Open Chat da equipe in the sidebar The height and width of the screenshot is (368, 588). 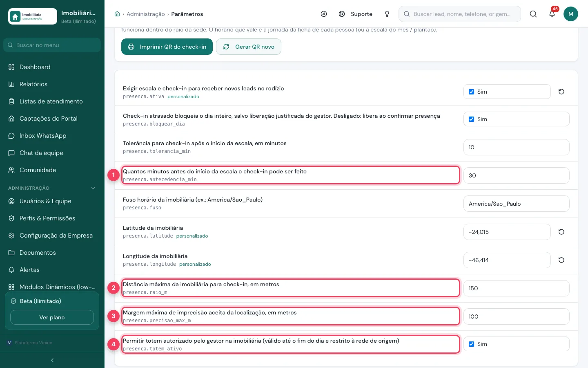point(52,153)
